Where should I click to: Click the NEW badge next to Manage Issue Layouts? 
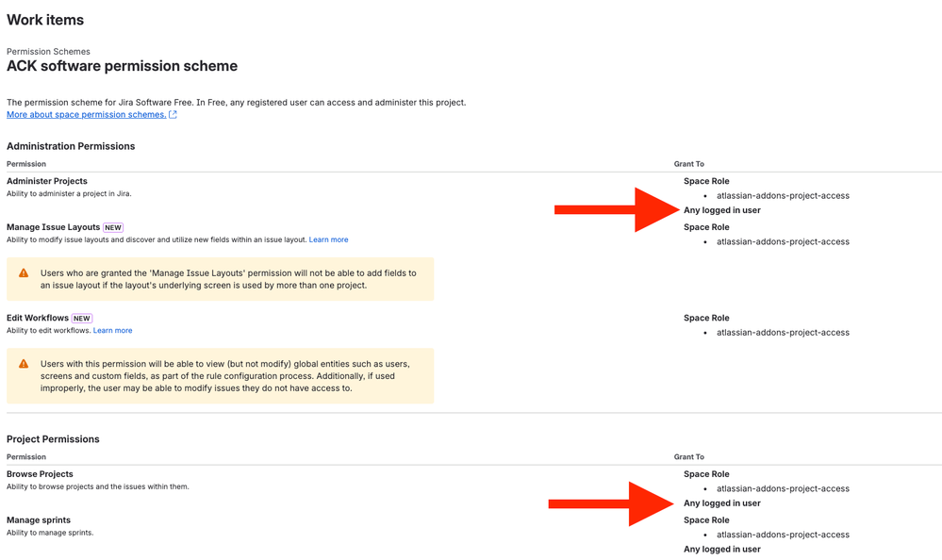point(111,226)
